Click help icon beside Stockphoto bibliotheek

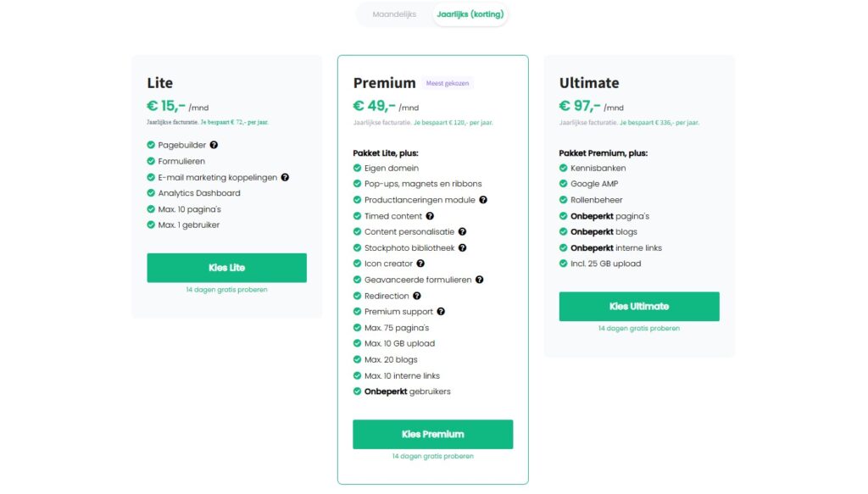[x=462, y=247]
